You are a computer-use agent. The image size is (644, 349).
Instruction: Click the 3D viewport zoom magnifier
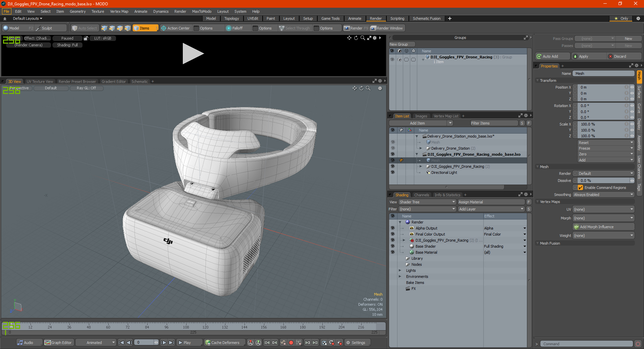(368, 88)
